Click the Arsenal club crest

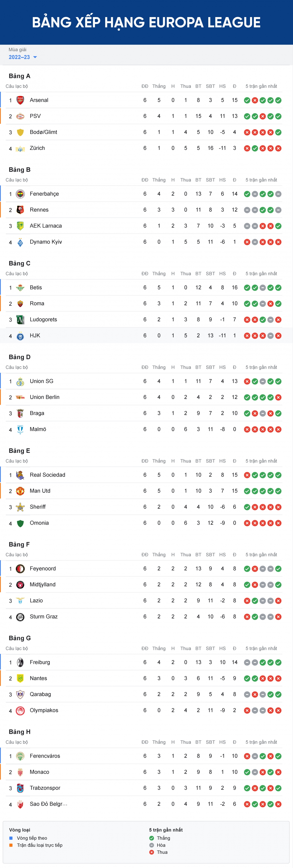pyautogui.click(x=20, y=100)
